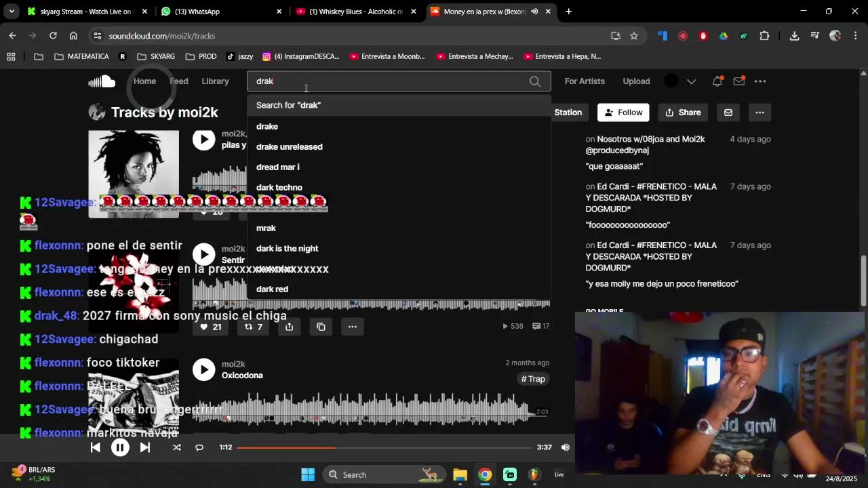Open top track portrait artwork thumbnail
This screenshot has height=488, width=868.
[134, 174]
